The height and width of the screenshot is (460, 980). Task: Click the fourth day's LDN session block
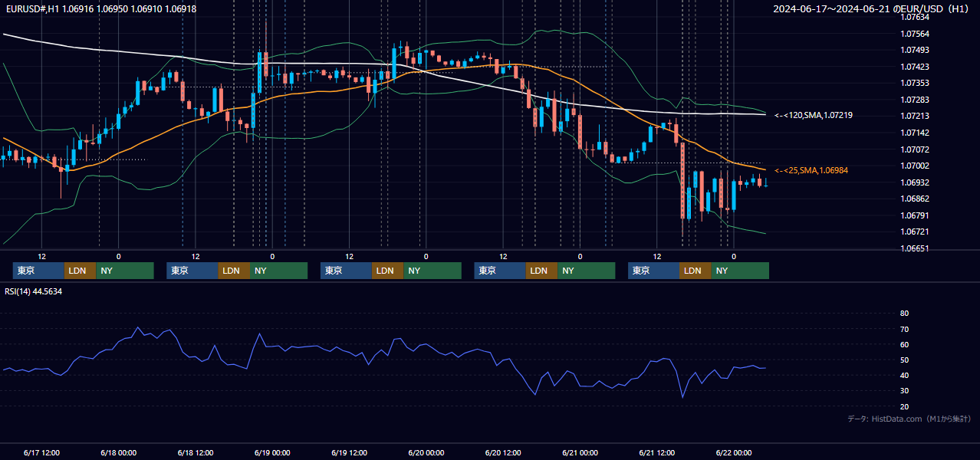coord(542,271)
